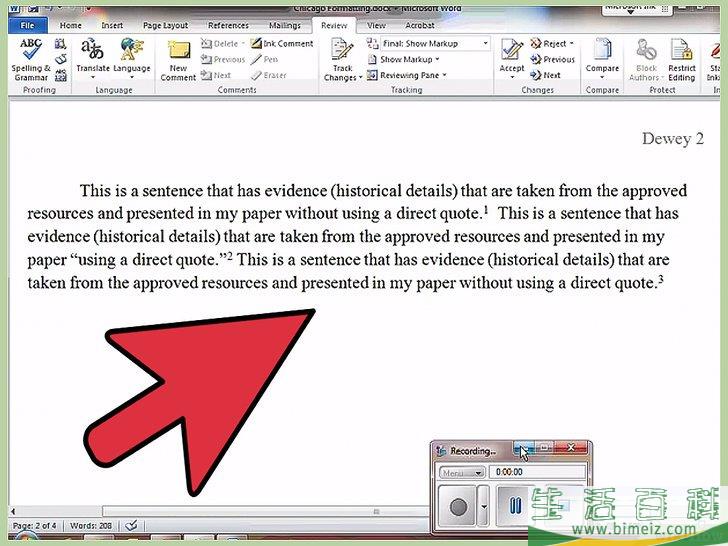This screenshot has height=546, width=728.
Task: Click the proofing status icon in status bar
Action: 131,526
